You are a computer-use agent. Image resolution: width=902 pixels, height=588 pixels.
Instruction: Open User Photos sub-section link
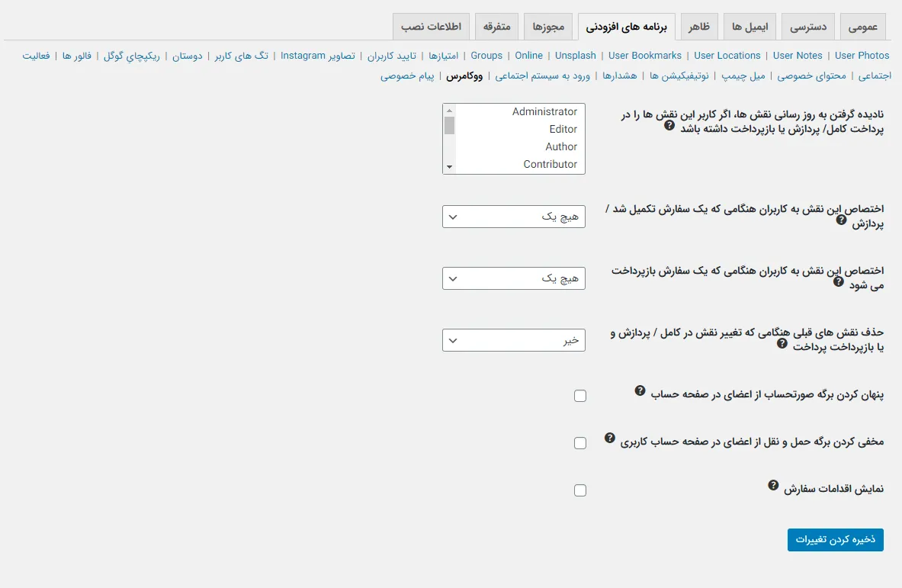862,56
